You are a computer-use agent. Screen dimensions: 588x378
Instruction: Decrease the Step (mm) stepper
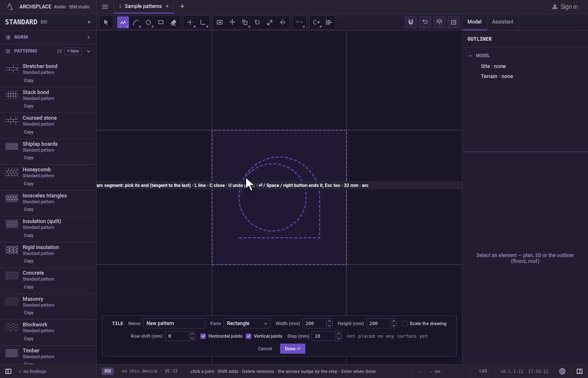[339, 339]
